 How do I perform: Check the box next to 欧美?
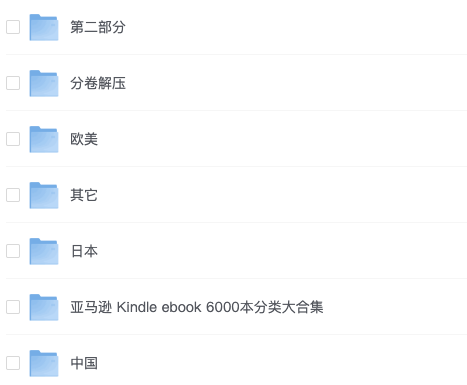pos(13,139)
